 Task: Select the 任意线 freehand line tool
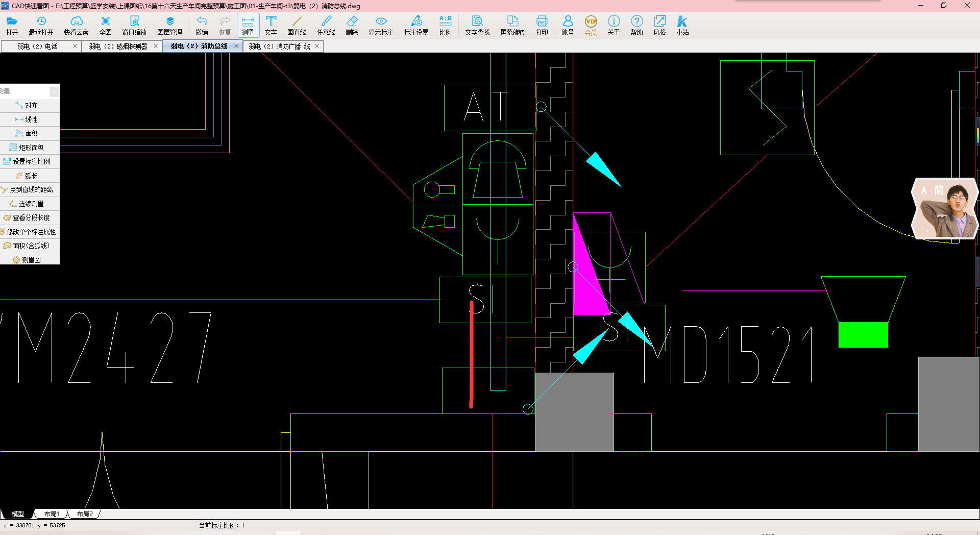[x=326, y=25]
